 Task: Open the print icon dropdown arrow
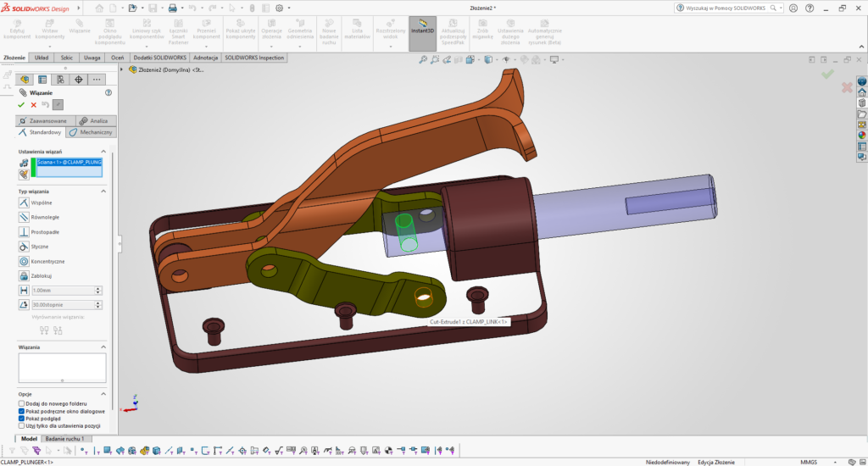182,8
